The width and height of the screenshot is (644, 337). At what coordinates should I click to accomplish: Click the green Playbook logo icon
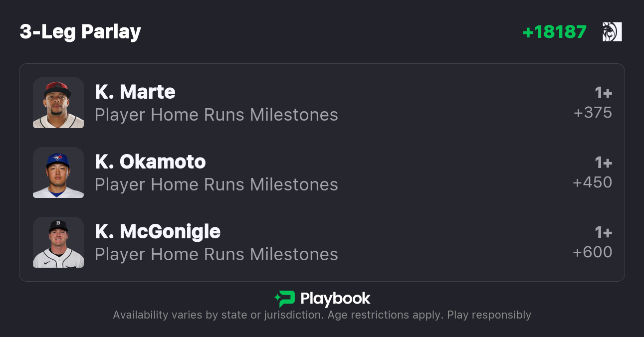click(285, 299)
